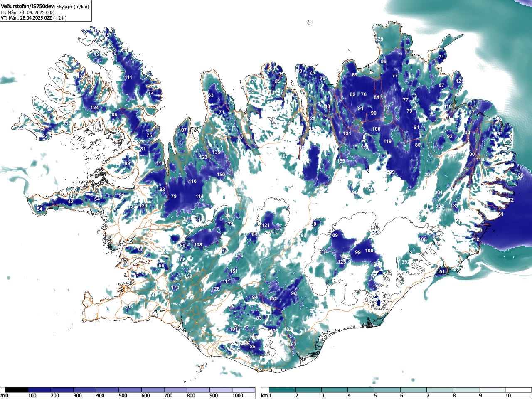
Task: Click the '1000' label on the meter legend
Action: pos(237,396)
